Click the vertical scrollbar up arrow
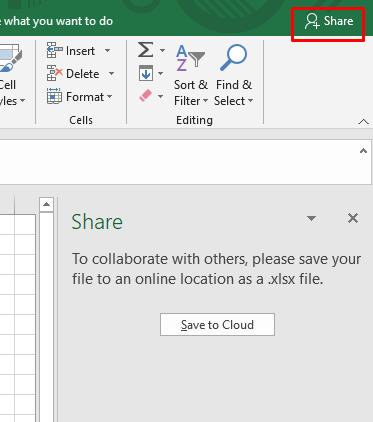The height and width of the screenshot is (422, 373). [46, 204]
